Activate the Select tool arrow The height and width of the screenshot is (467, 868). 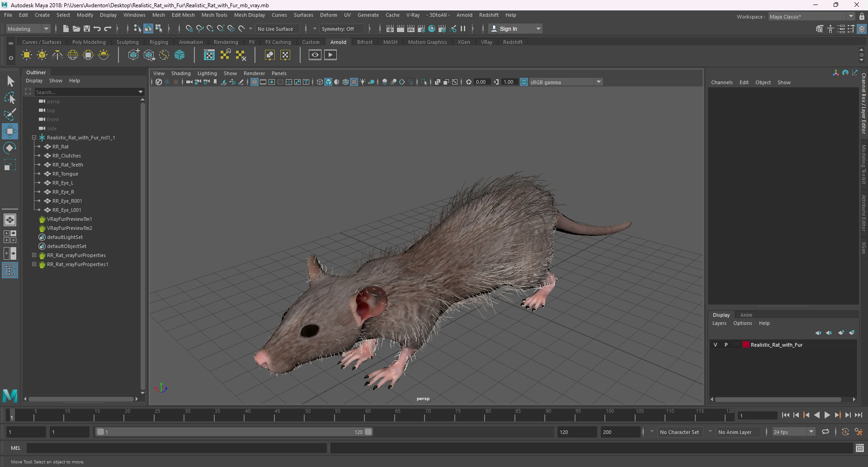(x=10, y=81)
